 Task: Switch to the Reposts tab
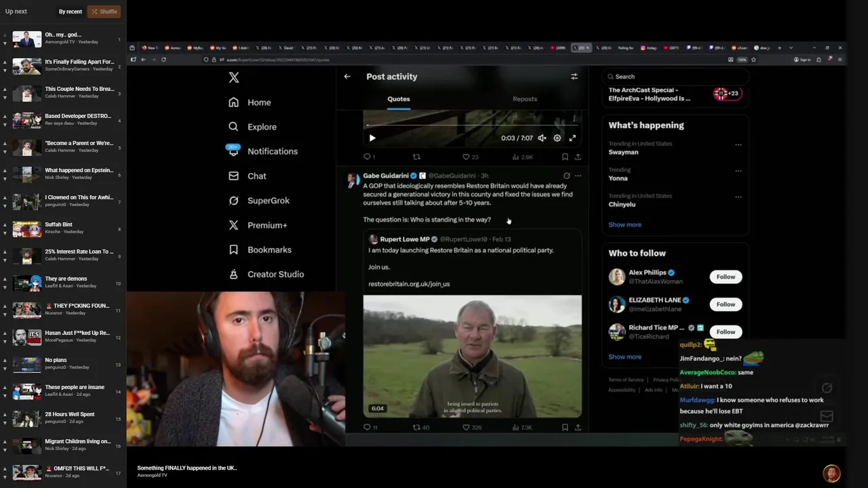tap(525, 99)
